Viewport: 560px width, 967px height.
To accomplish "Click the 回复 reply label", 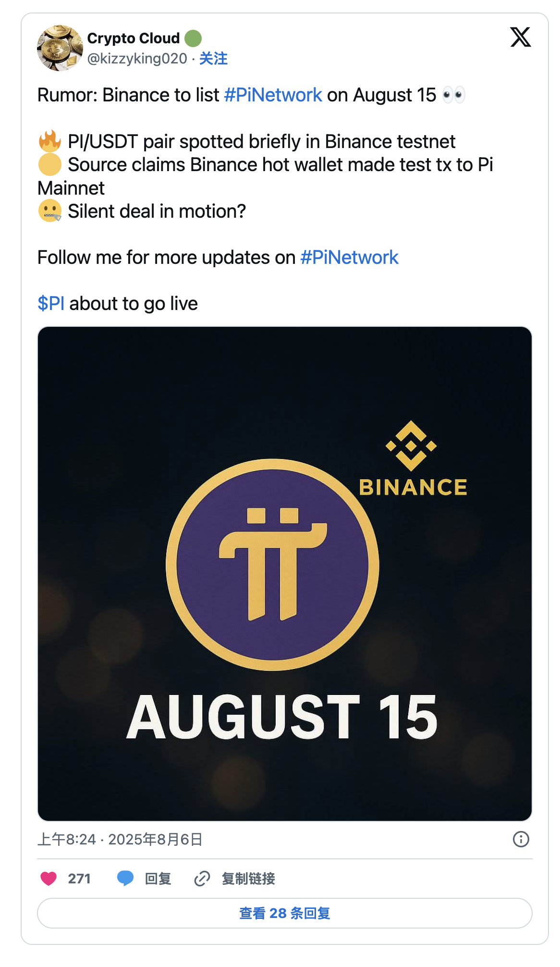I will 158,879.
